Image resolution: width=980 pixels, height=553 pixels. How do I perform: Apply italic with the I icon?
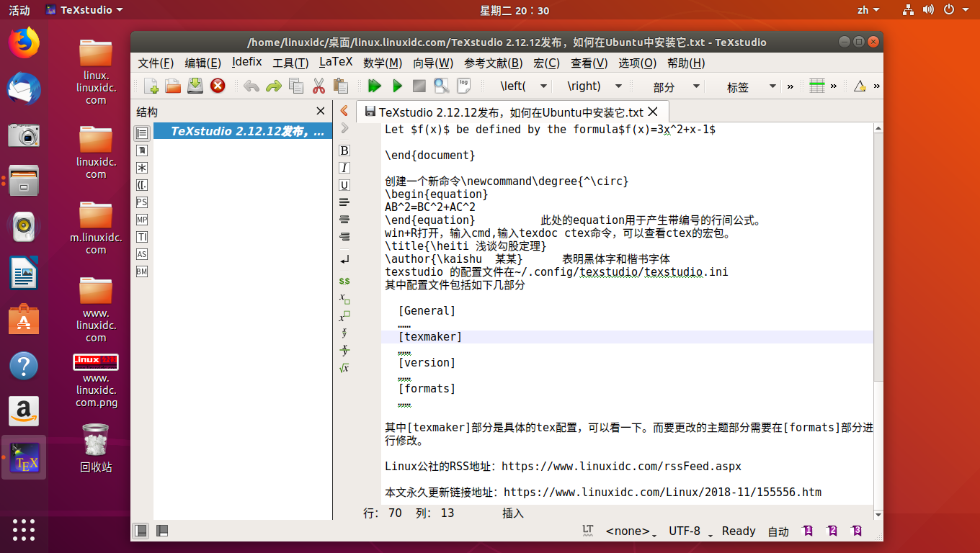(344, 168)
